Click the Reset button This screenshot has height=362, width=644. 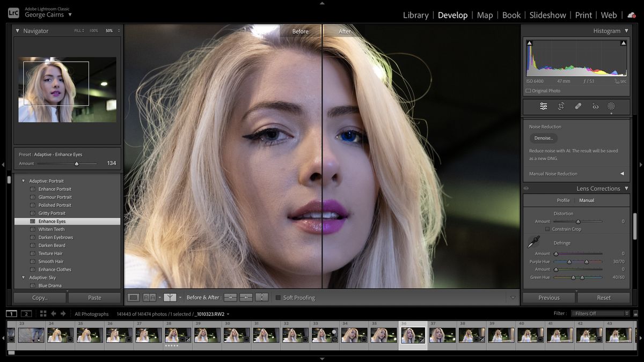(x=603, y=297)
